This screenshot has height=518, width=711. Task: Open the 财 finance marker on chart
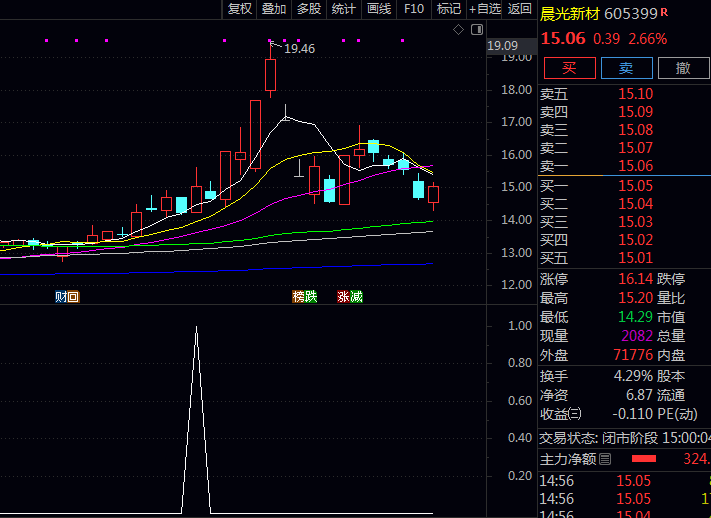coord(61,297)
